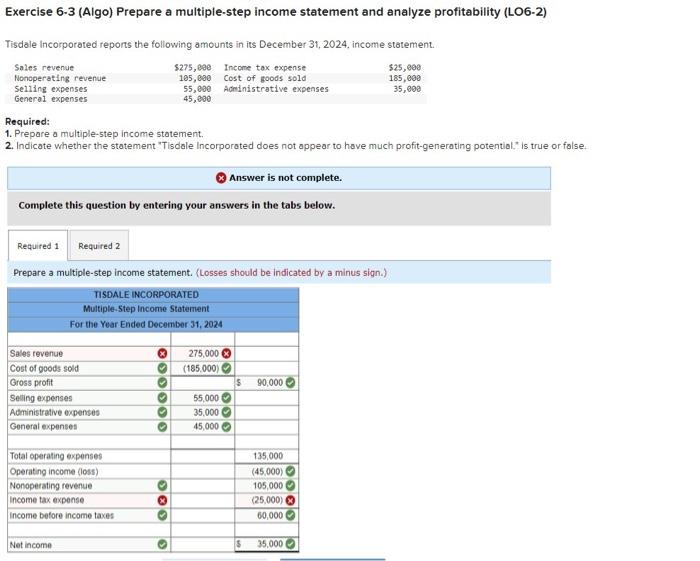700x561 pixels.
Task: Click green check beside Income before income taxes
Action: 162,515
